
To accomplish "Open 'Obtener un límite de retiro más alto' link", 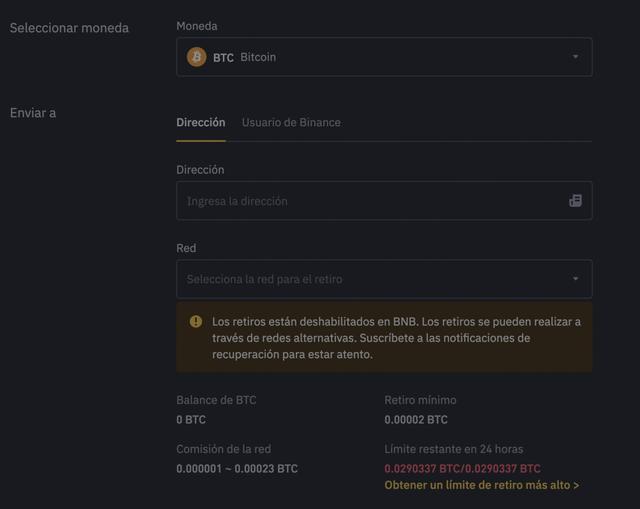I will (481, 485).
